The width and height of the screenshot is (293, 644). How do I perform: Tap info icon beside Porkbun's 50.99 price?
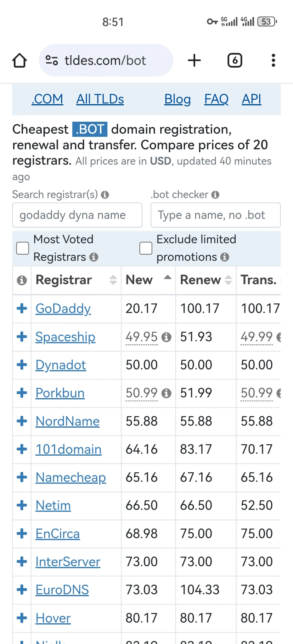click(166, 393)
